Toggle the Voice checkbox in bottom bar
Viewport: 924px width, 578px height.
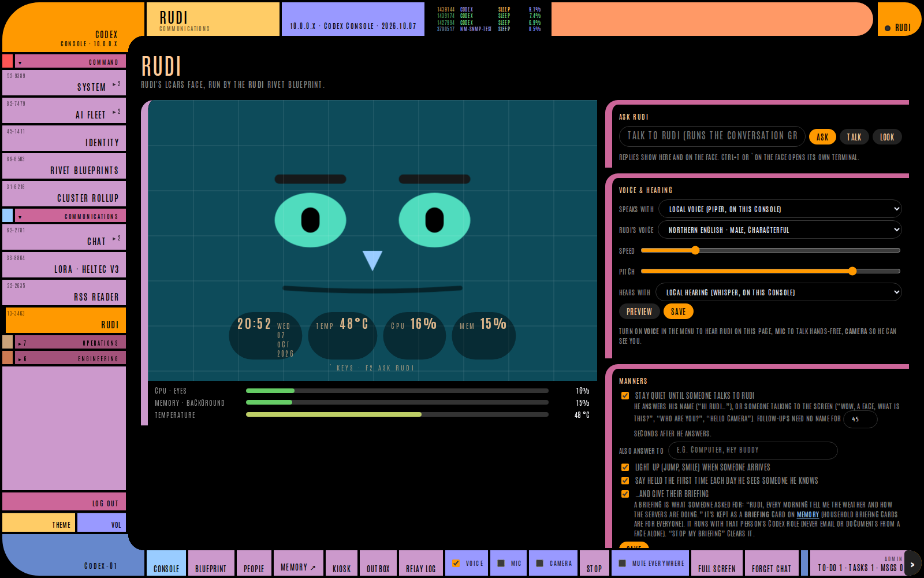pyautogui.click(x=456, y=564)
